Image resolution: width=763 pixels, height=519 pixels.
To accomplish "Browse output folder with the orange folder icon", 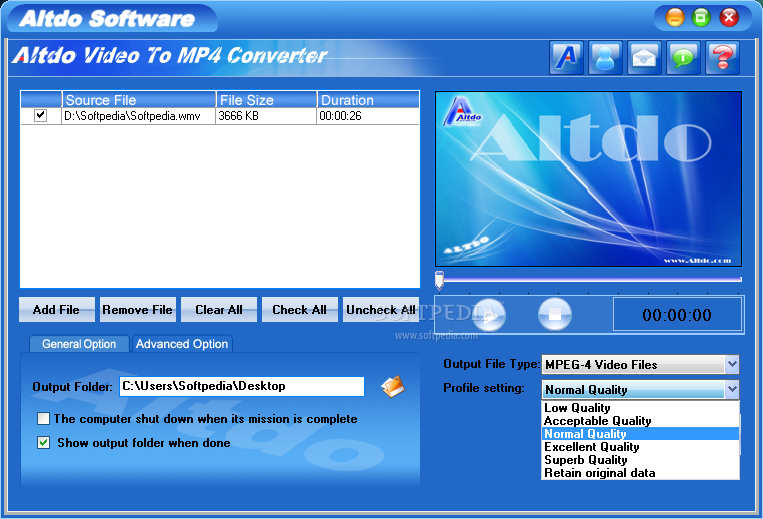I will pos(393,387).
